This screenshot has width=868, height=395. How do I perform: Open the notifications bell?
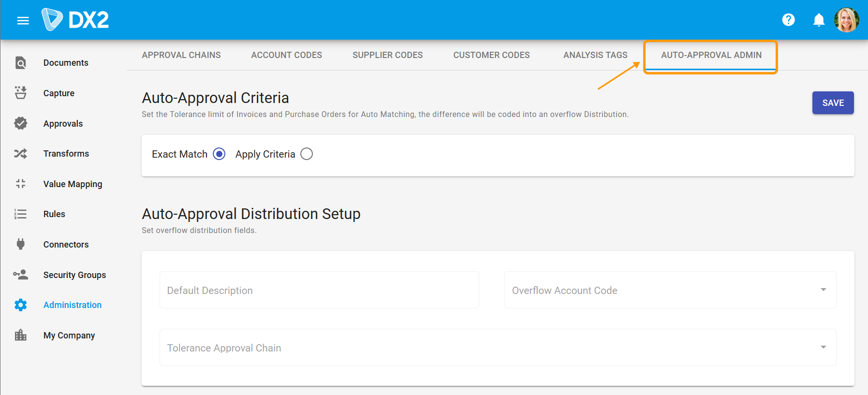click(819, 20)
